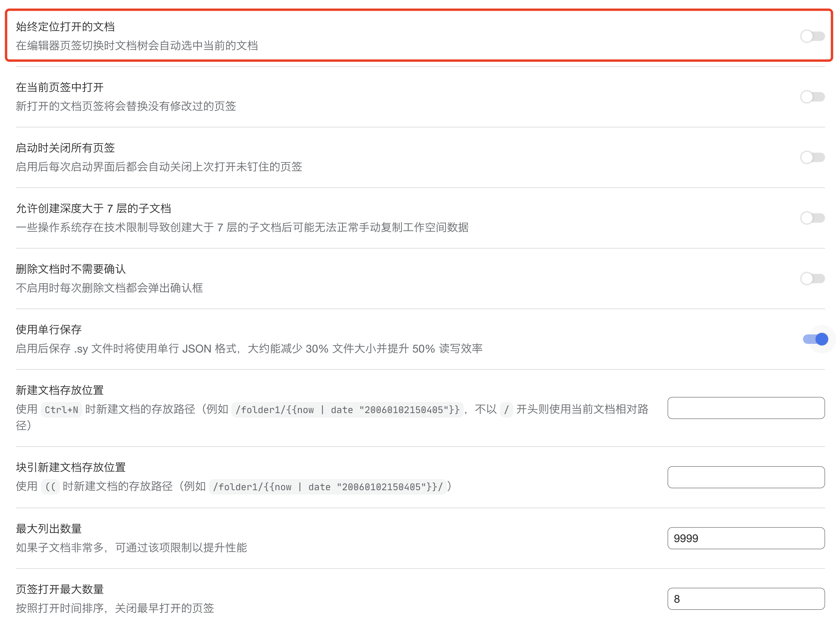Toggle the 在当前页签中打开 switch
The image size is (840, 635).
pos(812,97)
